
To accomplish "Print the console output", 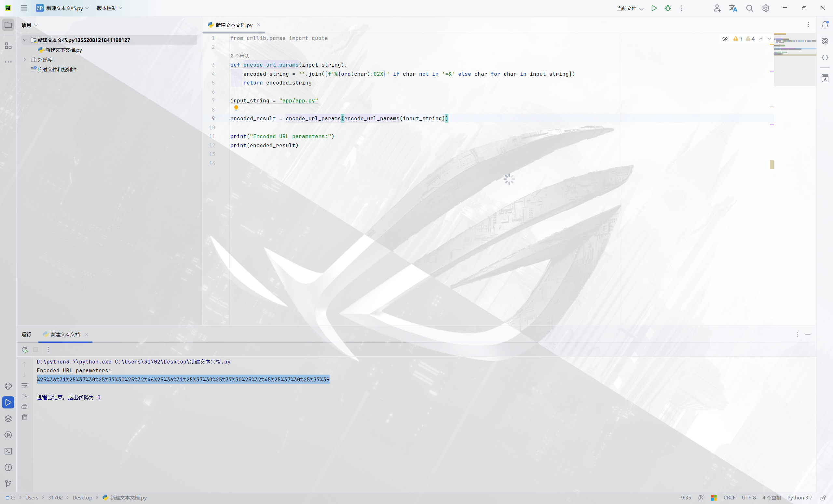I will tap(24, 407).
